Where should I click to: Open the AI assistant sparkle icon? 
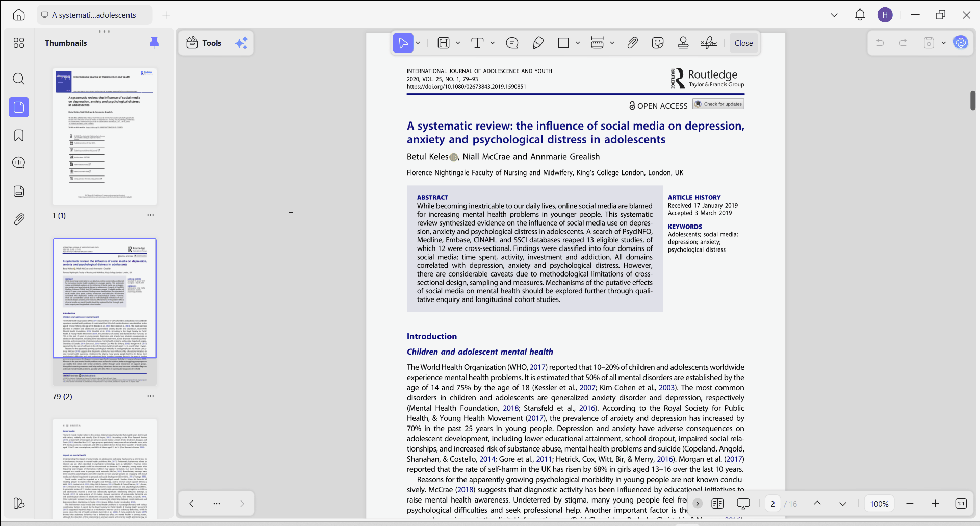click(x=241, y=43)
